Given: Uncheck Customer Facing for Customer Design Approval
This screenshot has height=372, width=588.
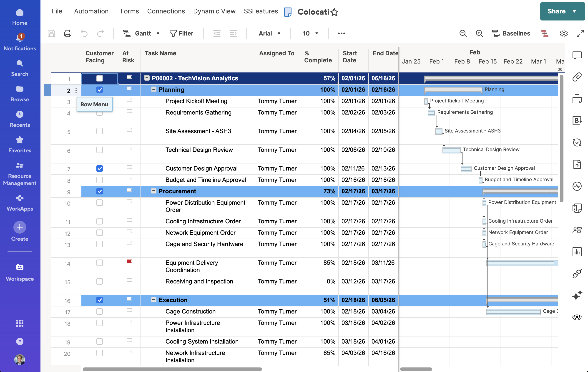Looking at the screenshot, I should (x=99, y=168).
